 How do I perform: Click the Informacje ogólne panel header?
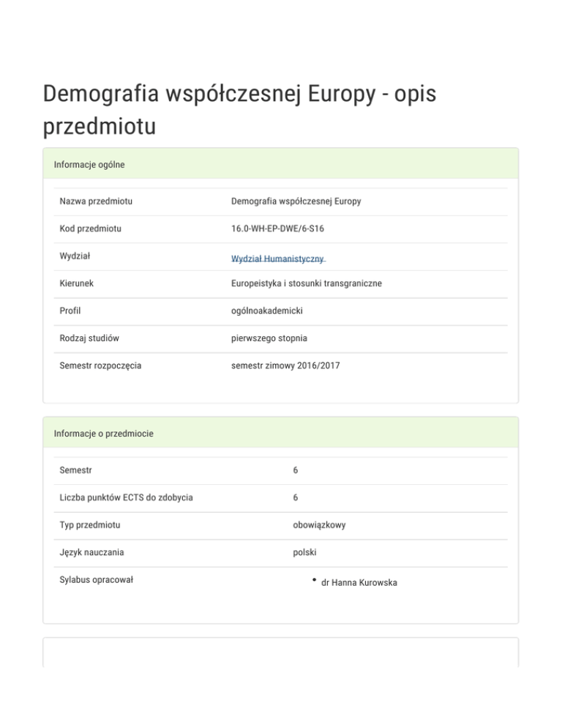click(89, 165)
